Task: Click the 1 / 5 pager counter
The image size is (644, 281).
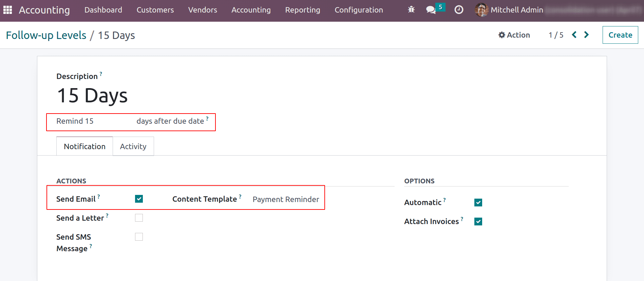Action: tap(556, 35)
